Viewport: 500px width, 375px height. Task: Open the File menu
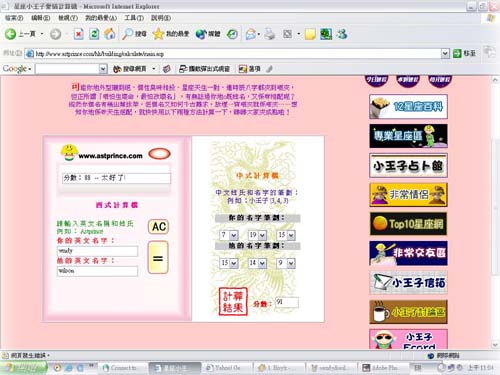pyautogui.click(x=14, y=18)
